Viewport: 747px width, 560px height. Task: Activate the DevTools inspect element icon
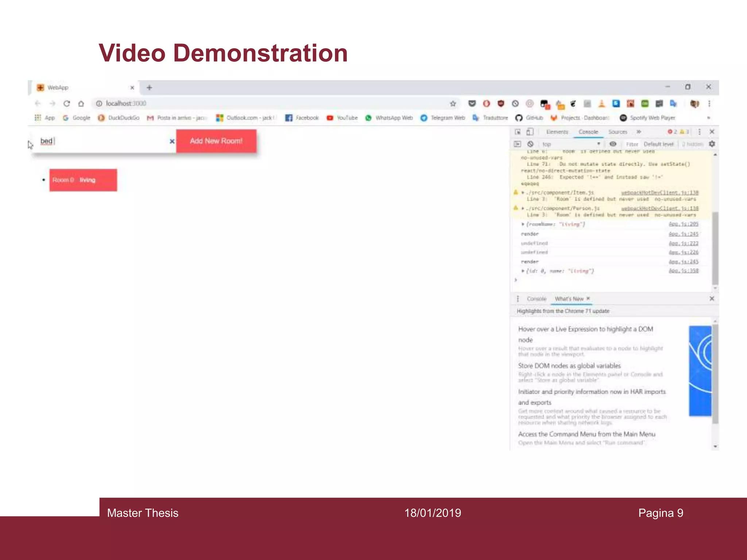pos(518,132)
